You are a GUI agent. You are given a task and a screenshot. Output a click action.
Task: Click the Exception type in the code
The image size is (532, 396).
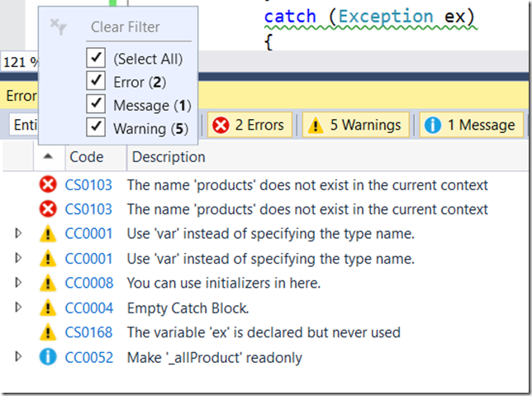tap(386, 17)
